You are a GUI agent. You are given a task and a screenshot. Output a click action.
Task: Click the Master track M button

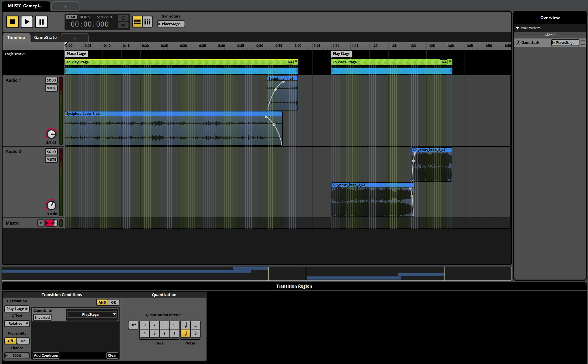(x=41, y=223)
